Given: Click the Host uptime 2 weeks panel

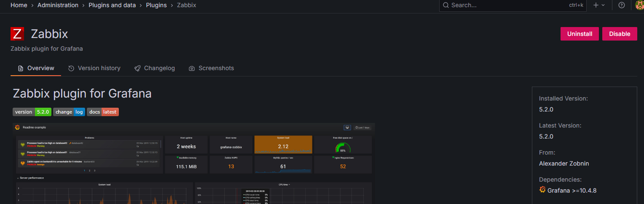Looking at the screenshot, I should pyautogui.click(x=186, y=144).
